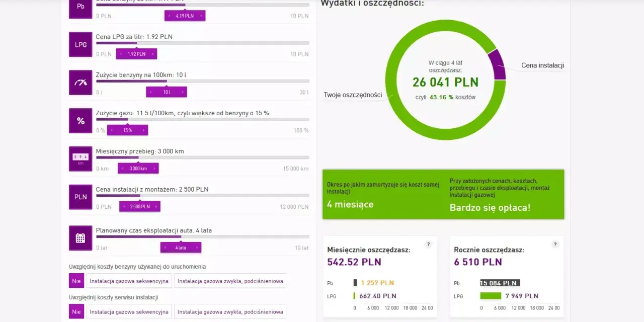Click the 4 lata slider handle

coord(181,248)
